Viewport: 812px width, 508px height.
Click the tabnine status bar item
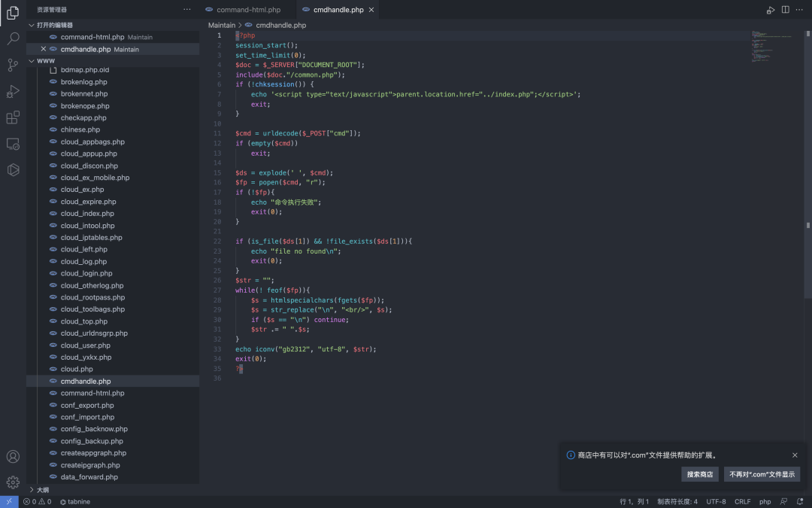(x=75, y=502)
